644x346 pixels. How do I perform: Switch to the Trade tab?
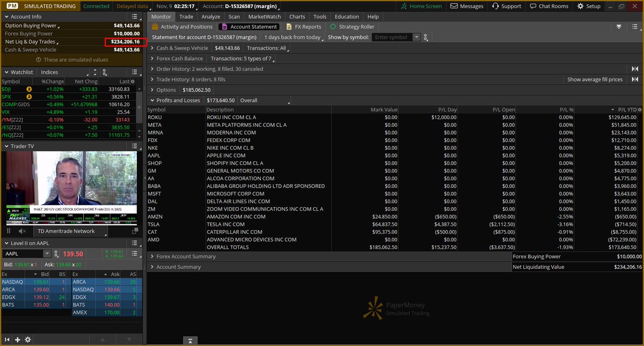click(x=186, y=17)
